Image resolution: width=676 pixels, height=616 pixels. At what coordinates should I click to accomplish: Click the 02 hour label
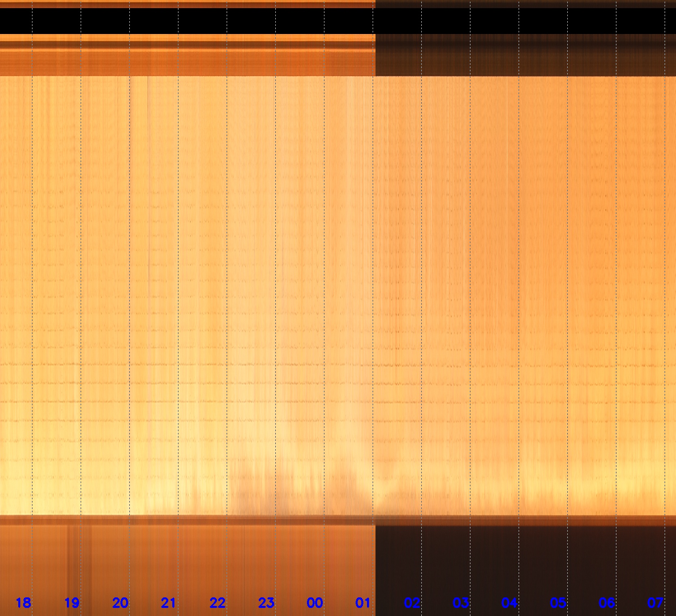click(x=412, y=603)
